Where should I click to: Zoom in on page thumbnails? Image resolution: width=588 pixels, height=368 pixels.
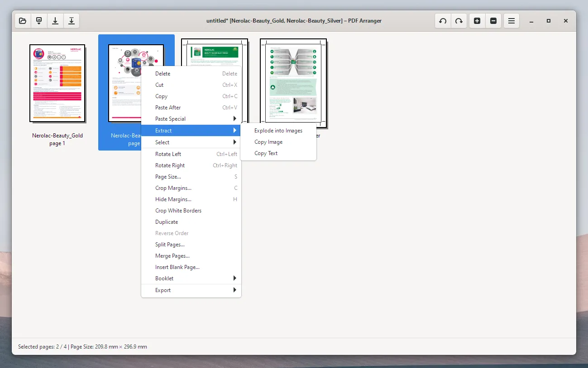click(x=477, y=20)
